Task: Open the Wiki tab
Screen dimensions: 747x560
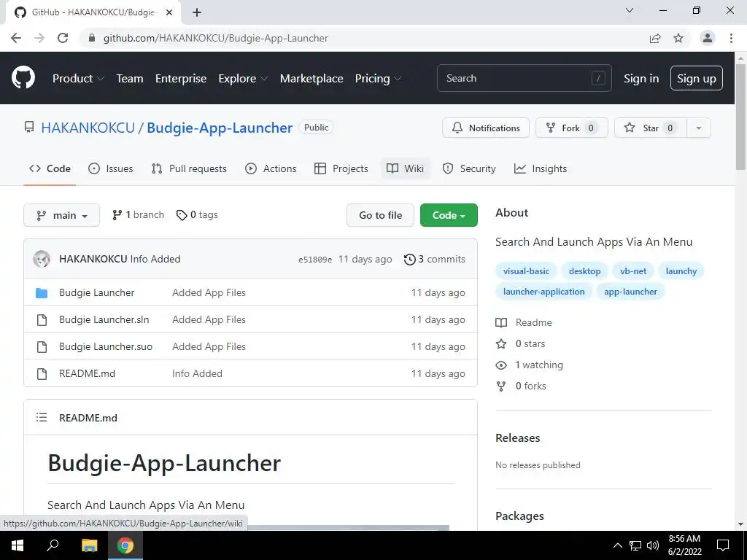Action: (x=405, y=168)
